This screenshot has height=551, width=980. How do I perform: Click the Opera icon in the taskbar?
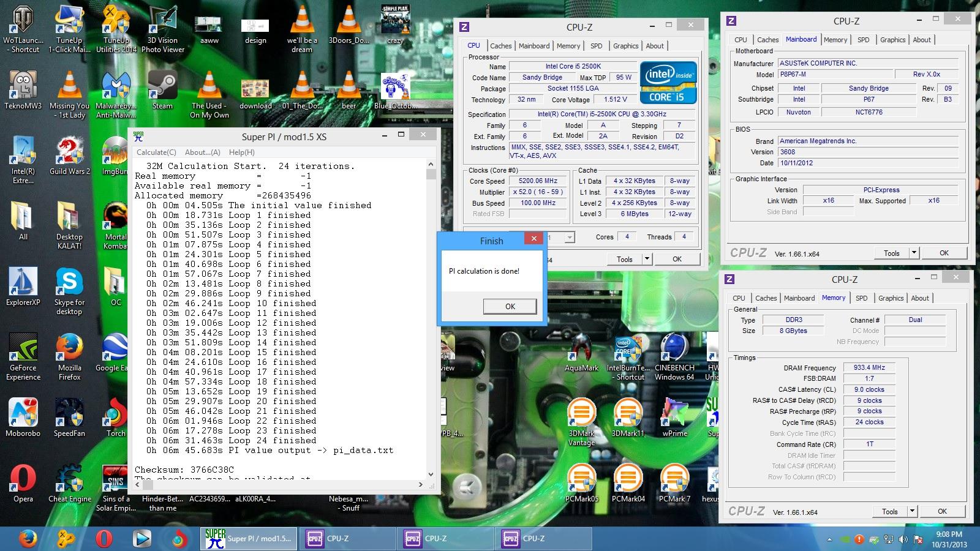[104, 539]
